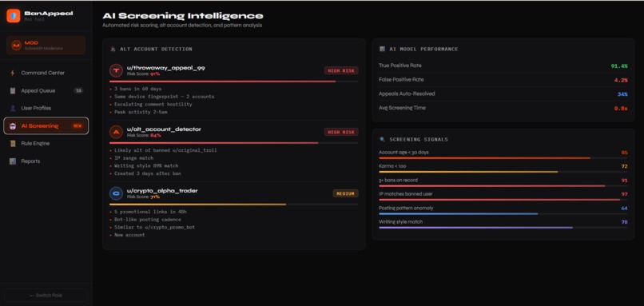
Task: Click the 3+ bans on record bar
Action: pyautogui.click(x=503, y=185)
